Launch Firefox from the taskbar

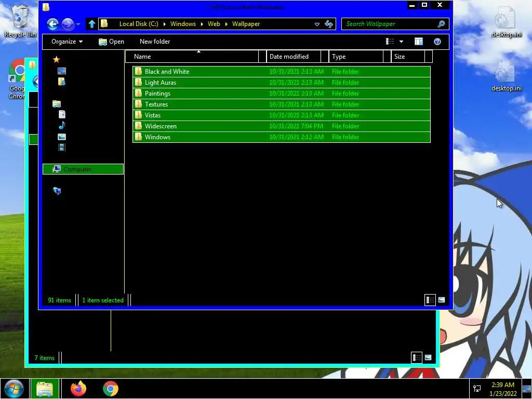click(78, 389)
